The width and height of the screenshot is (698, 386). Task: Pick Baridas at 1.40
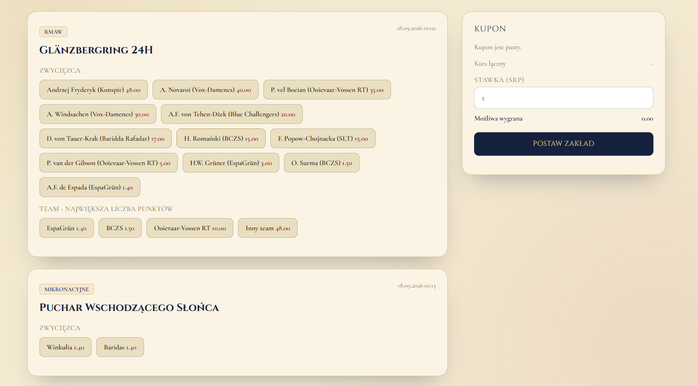click(x=120, y=347)
